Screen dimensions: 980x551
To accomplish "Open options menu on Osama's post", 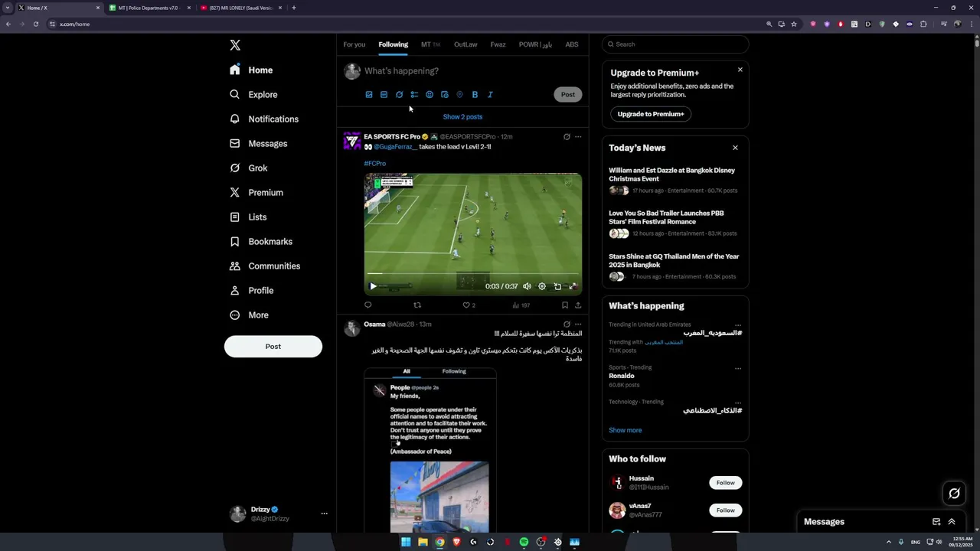I will pos(578,324).
